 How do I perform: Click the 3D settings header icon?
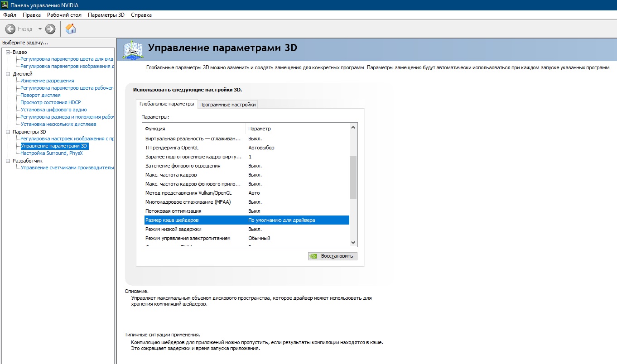tap(134, 49)
